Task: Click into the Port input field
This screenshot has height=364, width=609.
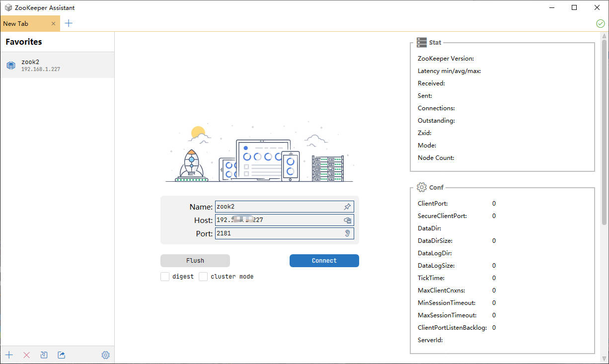Action: [285, 233]
